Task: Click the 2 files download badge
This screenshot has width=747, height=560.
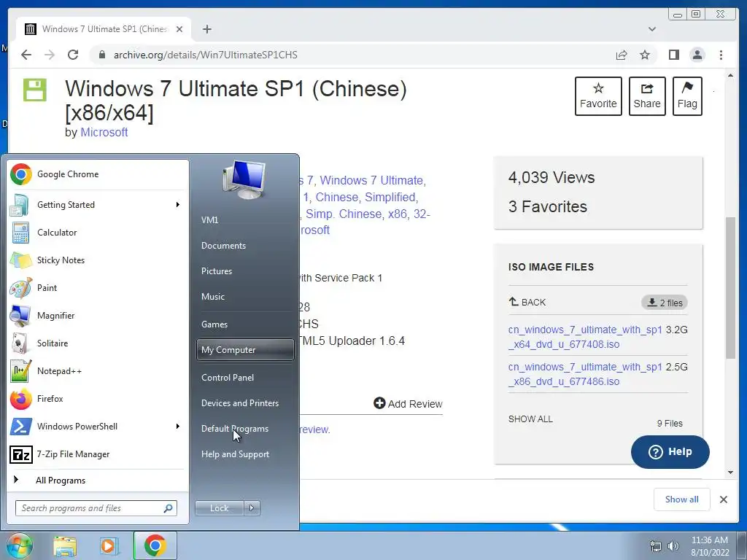Action: 664,303
